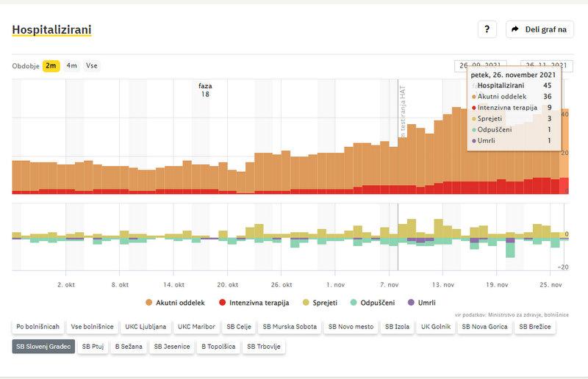
Task: Select SB Slovenj Gradec hospital filter
Action: [x=43, y=346]
